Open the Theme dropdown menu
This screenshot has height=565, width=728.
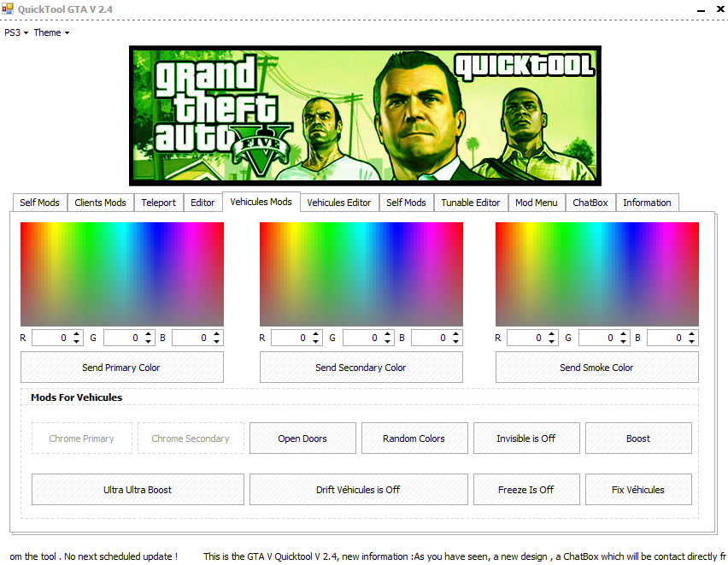51,32
